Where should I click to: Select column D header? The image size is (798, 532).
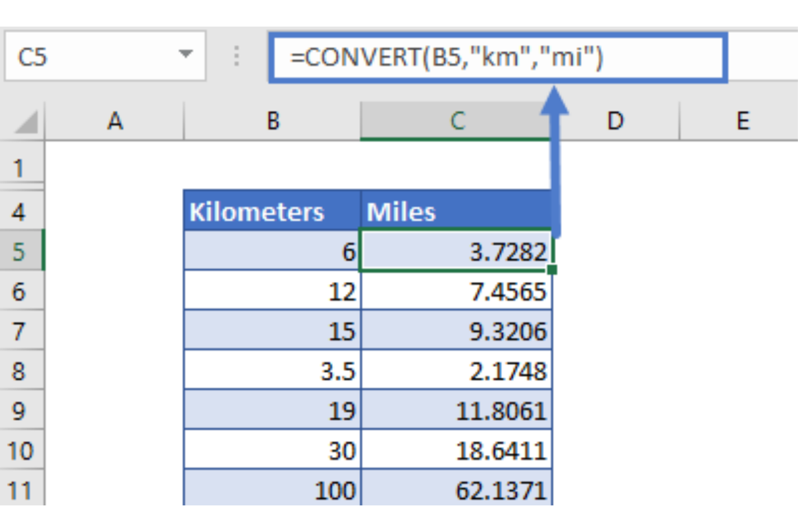coord(615,121)
